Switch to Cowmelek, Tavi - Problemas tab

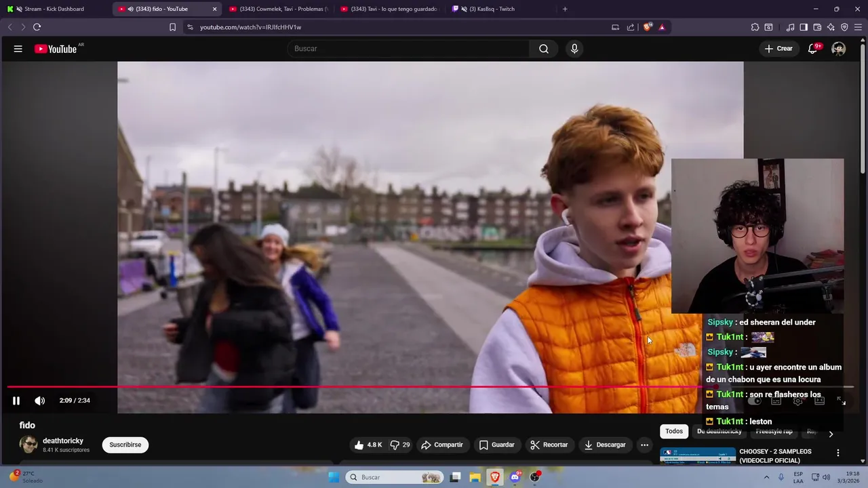(279, 9)
